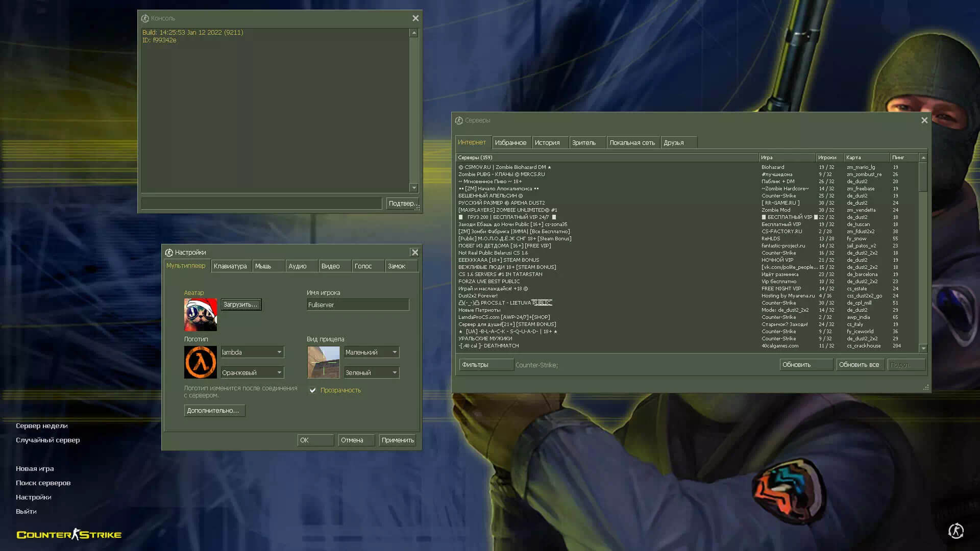The image size is (980, 551).
Task: Click the Имя игрока name field
Action: [x=358, y=305]
